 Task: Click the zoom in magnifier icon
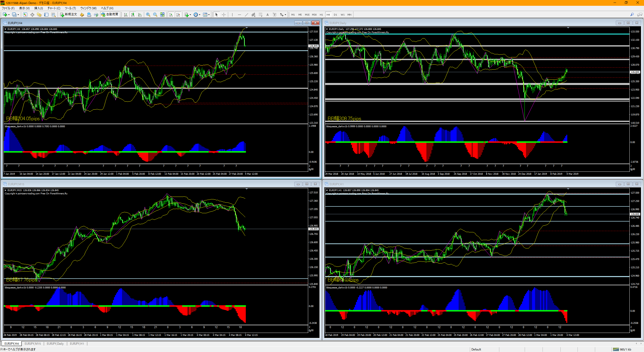148,15
